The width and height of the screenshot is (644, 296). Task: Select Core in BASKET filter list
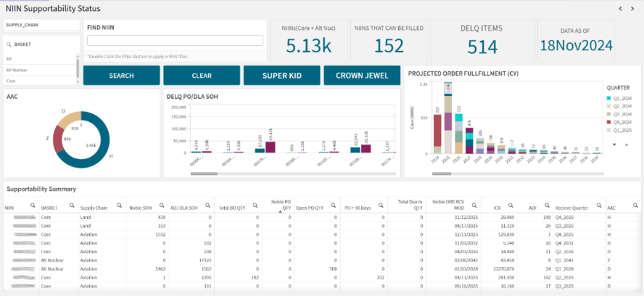click(11, 81)
